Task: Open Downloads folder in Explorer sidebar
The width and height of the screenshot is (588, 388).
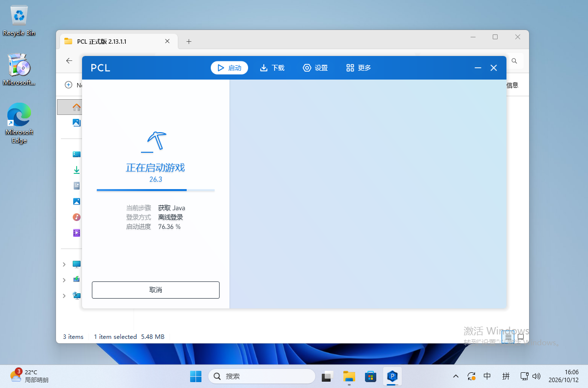Action: tap(77, 170)
